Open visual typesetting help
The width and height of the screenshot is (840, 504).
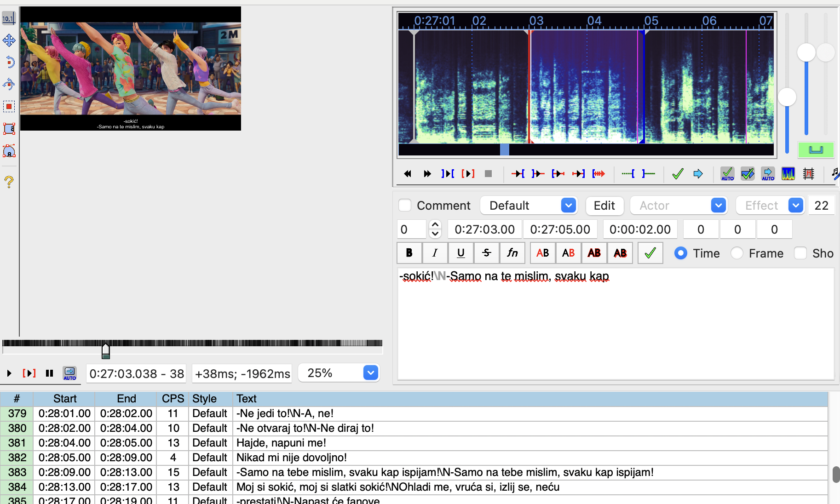pos(9,182)
